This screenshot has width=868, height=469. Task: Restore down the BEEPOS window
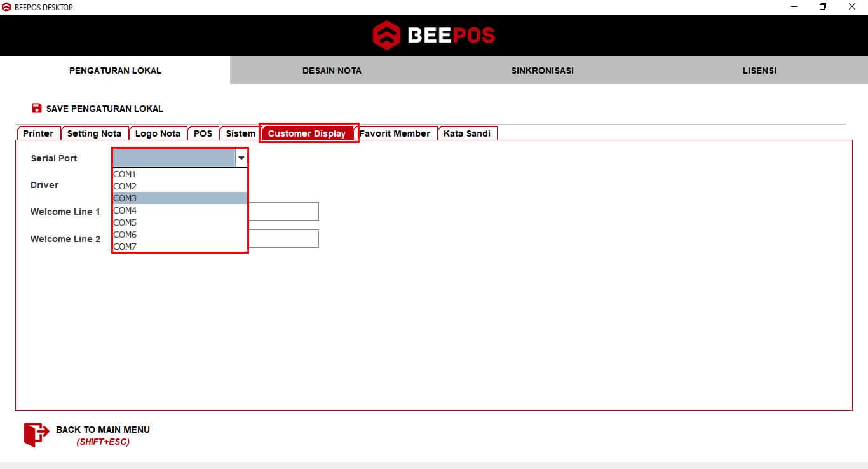tap(823, 7)
